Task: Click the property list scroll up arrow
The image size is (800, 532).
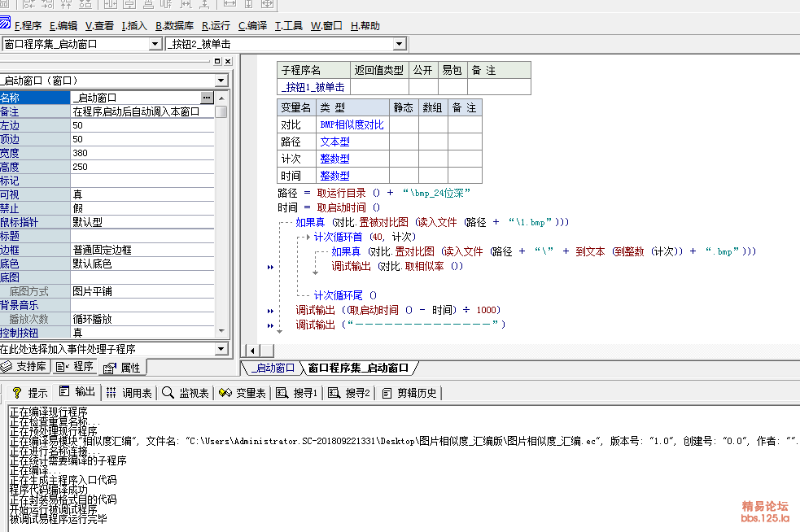Action: 221,98
